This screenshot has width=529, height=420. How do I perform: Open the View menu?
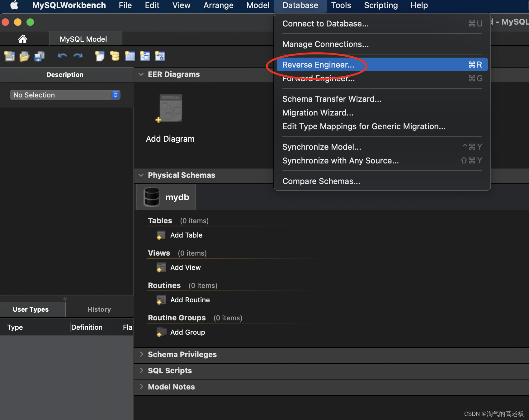click(x=181, y=5)
